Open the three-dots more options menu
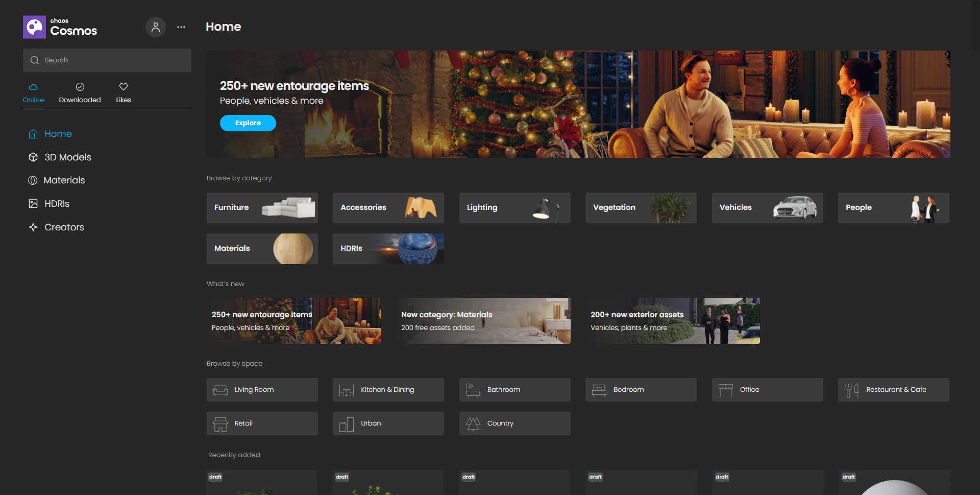 tap(181, 27)
